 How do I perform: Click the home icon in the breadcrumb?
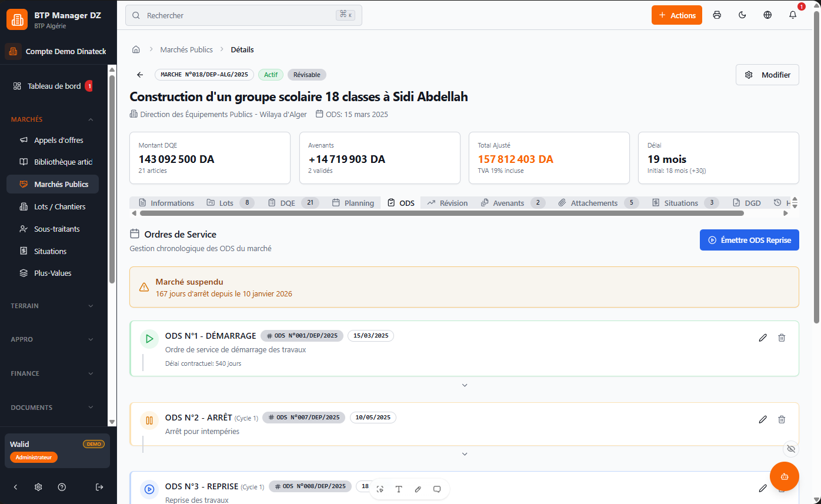point(136,49)
